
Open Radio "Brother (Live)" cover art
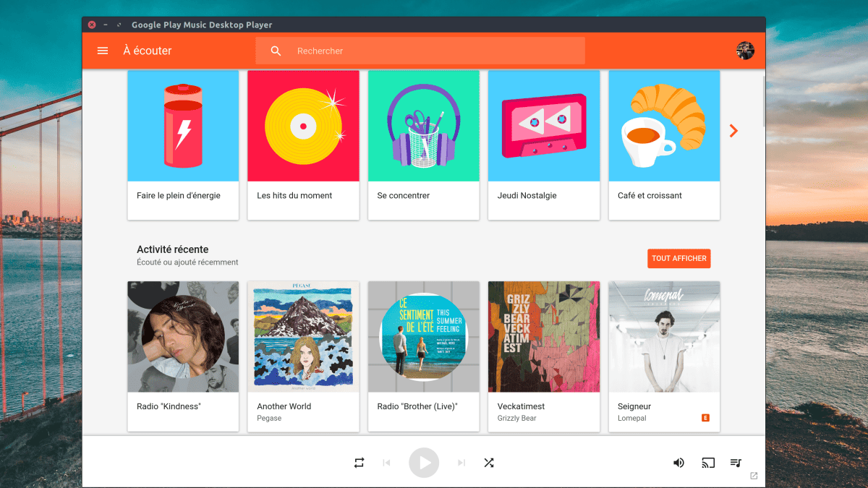424,337
